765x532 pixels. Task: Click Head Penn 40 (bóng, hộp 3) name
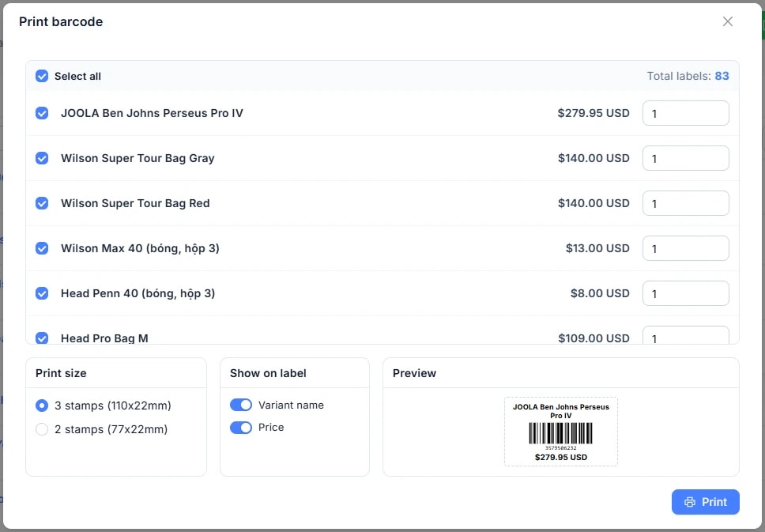[x=138, y=293]
